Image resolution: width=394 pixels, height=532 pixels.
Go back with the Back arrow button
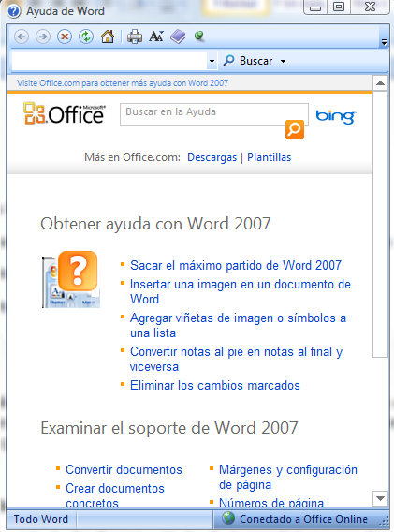(x=22, y=37)
